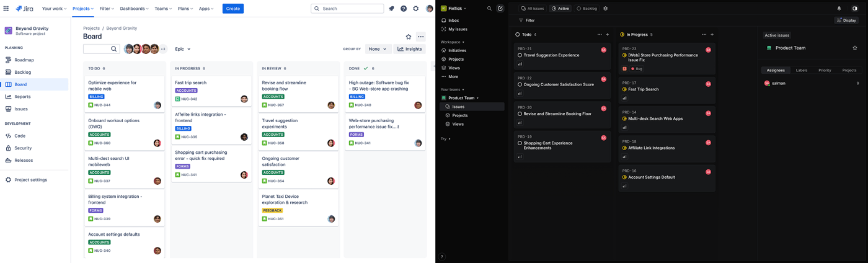Open Insights on the Jira board
The width and height of the screenshot is (868, 263).
(x=410, y=49)
